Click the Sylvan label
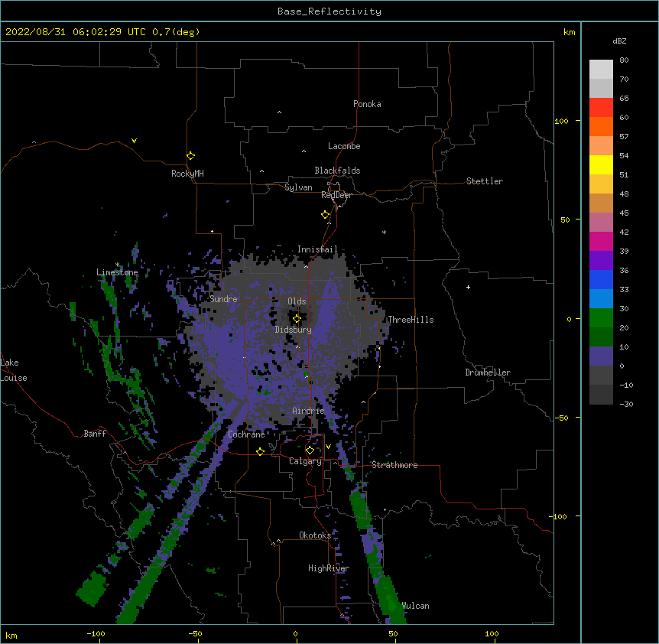 (x=298, y=187)
